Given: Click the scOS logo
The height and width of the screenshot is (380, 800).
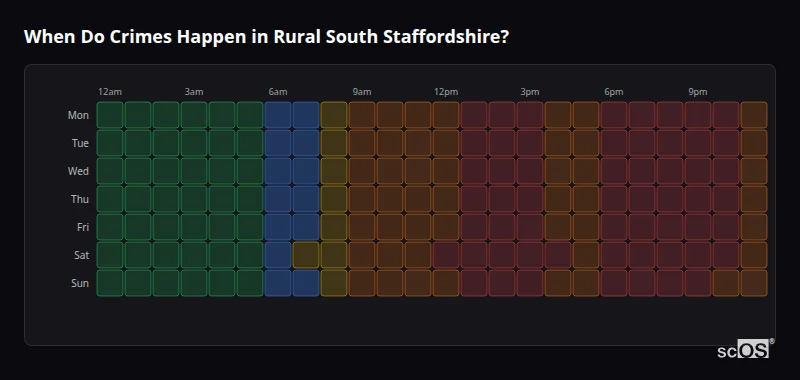Looking at the screenshot, I should (745, 348).
